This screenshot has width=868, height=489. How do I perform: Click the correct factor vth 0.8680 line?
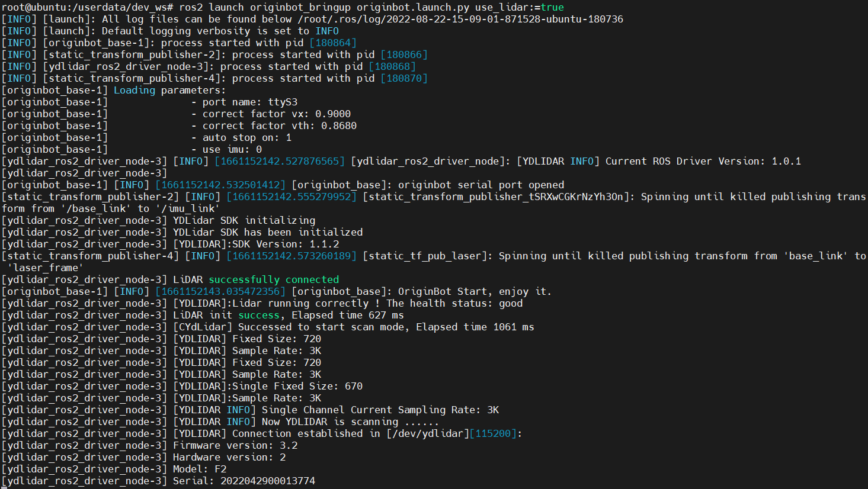tap(274, 126)
